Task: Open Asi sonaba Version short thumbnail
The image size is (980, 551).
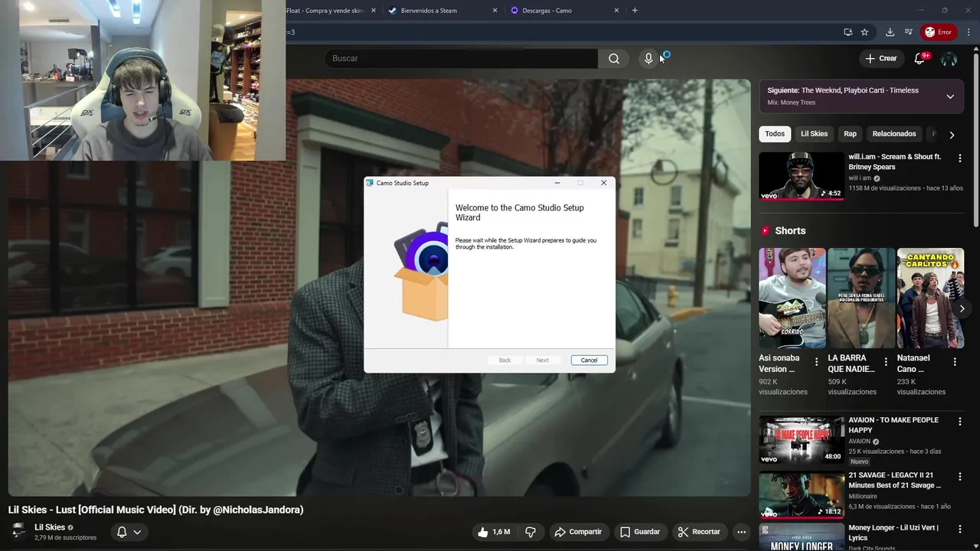Action: 792,298
